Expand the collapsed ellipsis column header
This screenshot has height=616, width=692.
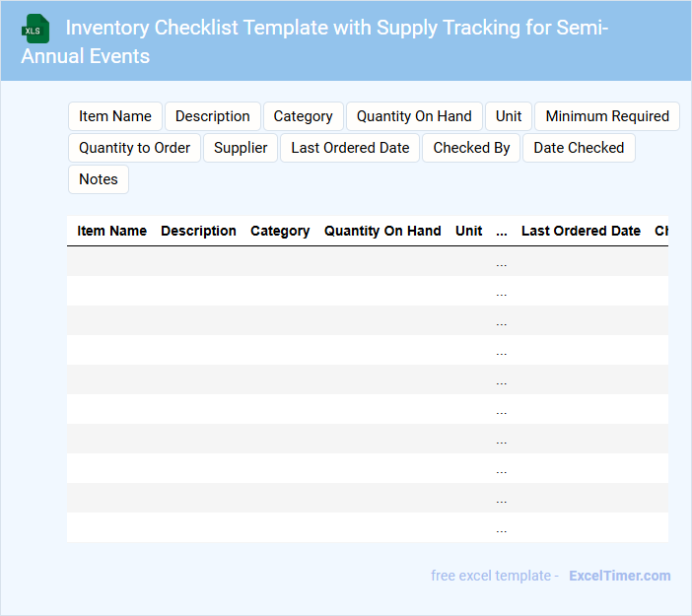(x=502, y=231)
